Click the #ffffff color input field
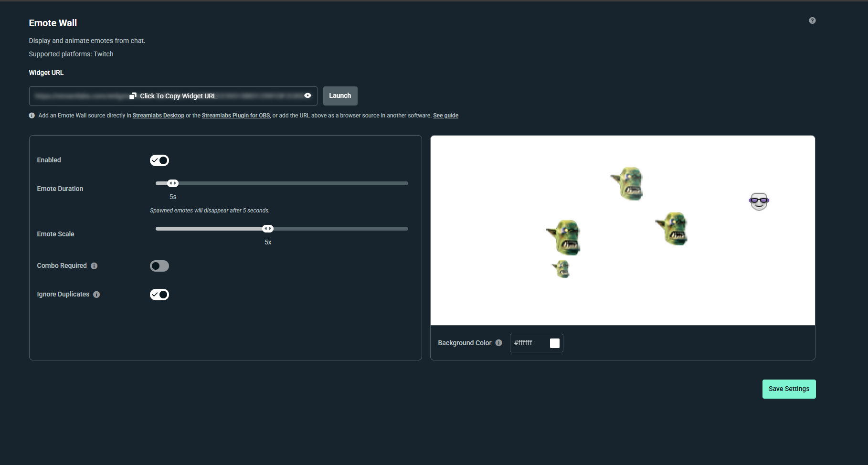 pyautogui.click(x=529, y=343)
